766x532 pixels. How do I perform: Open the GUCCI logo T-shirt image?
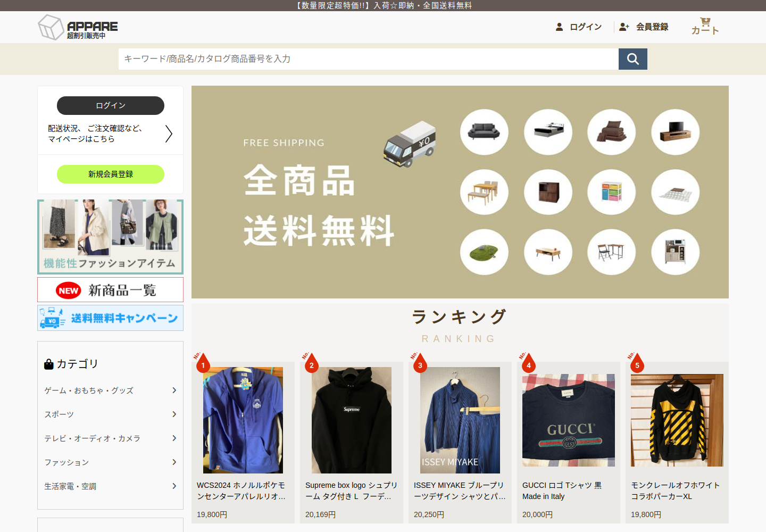(569, 420)
